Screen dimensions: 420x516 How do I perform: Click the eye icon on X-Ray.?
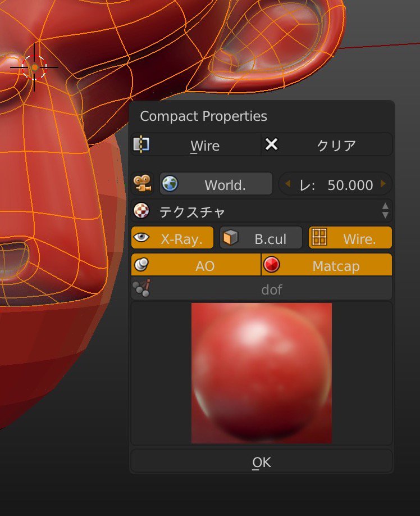click(141, 237)
